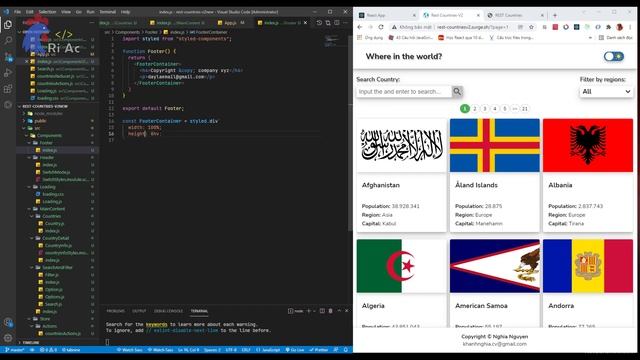
Task: Click the kill terminal trash icon
Action: 330,311
